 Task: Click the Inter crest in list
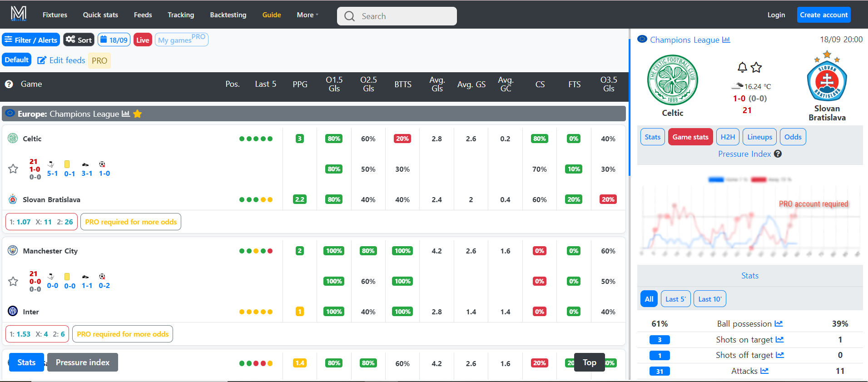click(13, 311)
